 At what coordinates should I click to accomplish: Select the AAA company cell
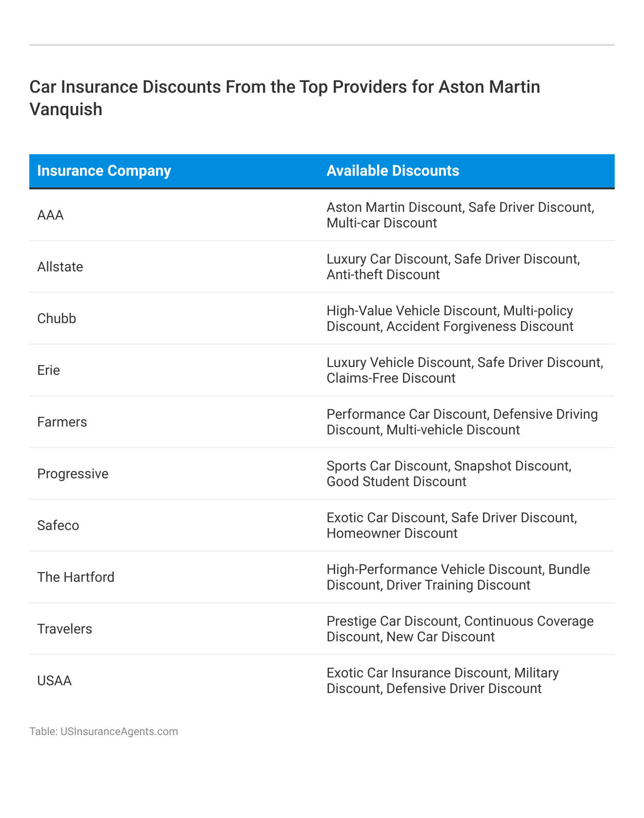tap(51, 215)
